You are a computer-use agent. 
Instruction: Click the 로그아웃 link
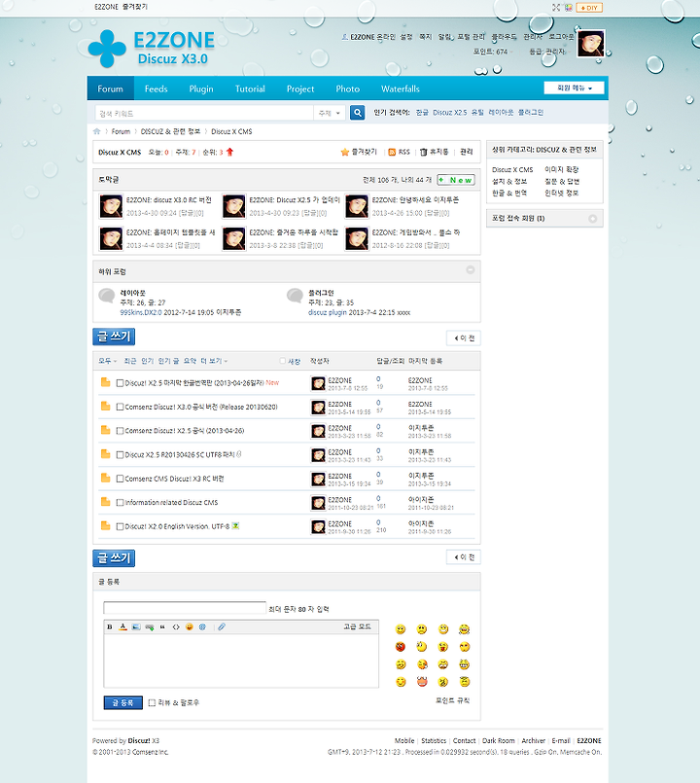point(561,37)
